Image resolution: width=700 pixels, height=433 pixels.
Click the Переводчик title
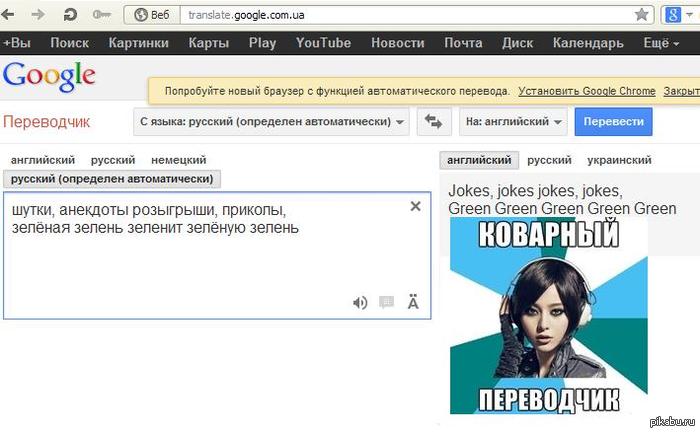point(46,122)
